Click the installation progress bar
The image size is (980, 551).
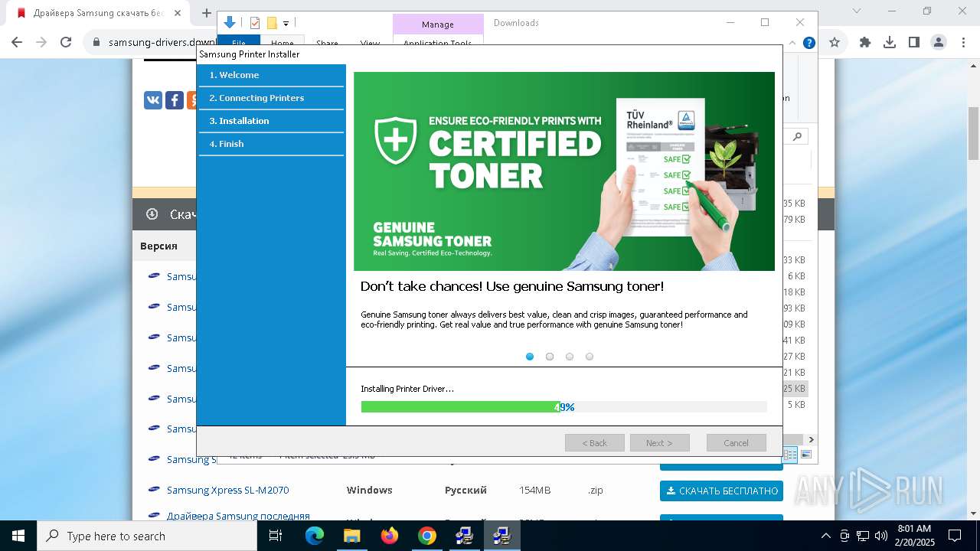(563, 407)
